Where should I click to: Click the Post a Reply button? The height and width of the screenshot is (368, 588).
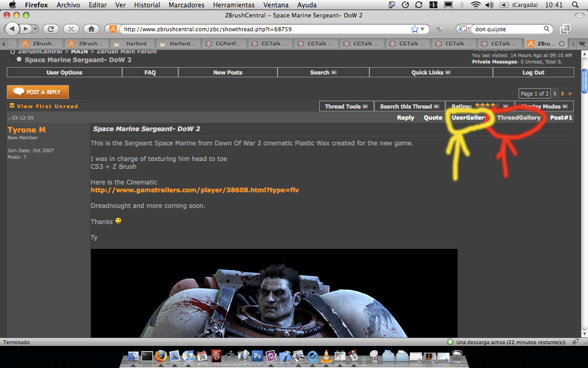(38, 92)
